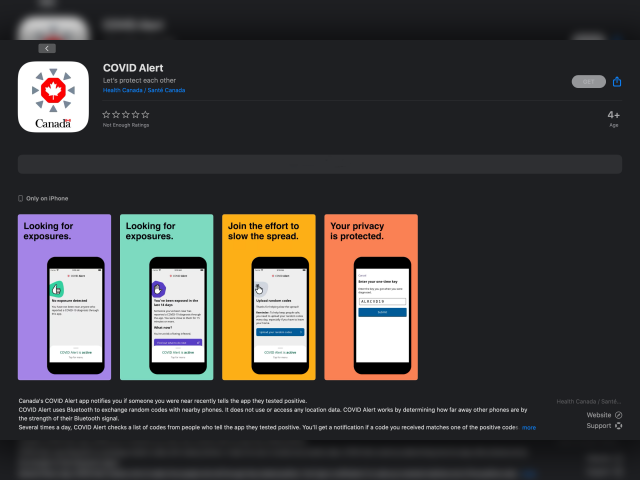Image resolution: width=640 pixels, height=480 pixels.
Task: Click the Support lifebuoy icon
Action: (x=618, y=426)
